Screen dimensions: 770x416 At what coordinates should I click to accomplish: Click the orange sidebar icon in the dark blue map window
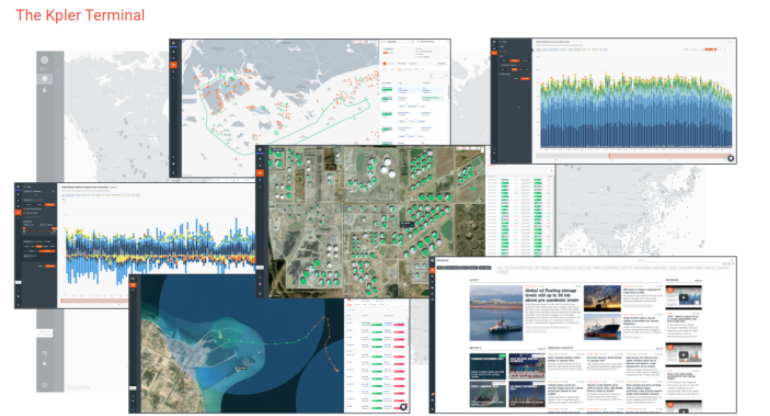[133, 285]
